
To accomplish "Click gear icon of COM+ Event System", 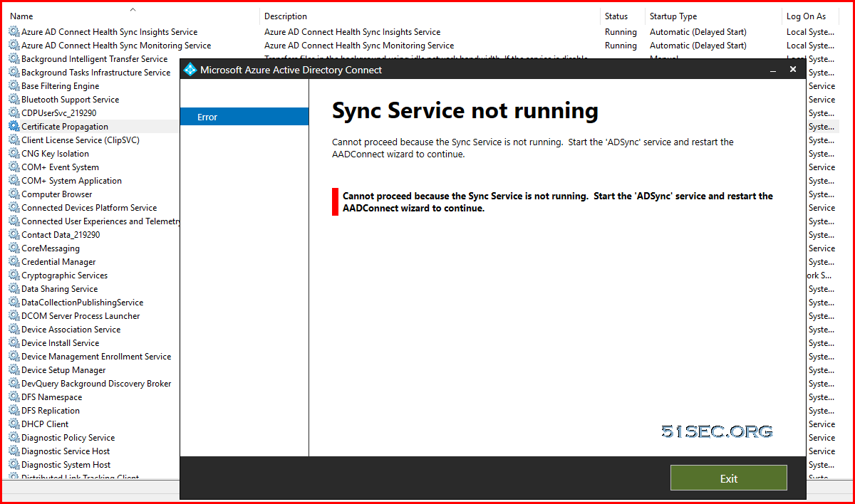I will (x=14, y=167).
